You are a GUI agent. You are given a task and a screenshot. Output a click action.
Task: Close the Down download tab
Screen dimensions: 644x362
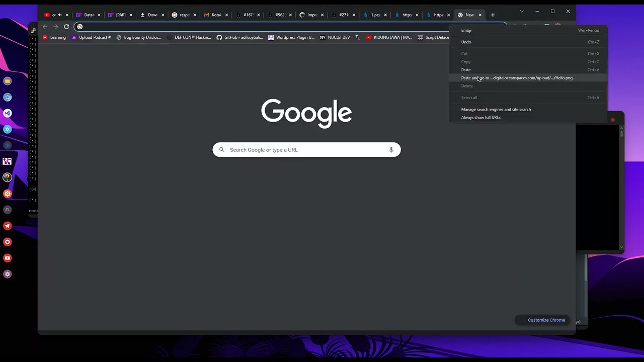click(163, 15)
